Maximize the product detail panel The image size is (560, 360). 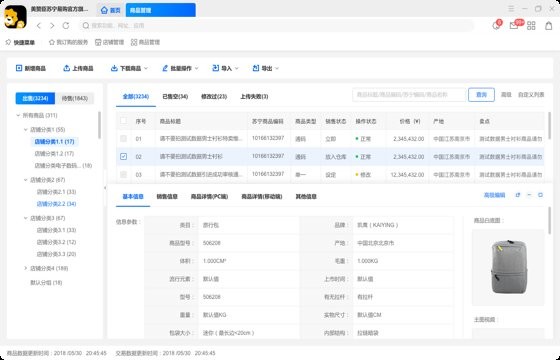coord(540,195)
